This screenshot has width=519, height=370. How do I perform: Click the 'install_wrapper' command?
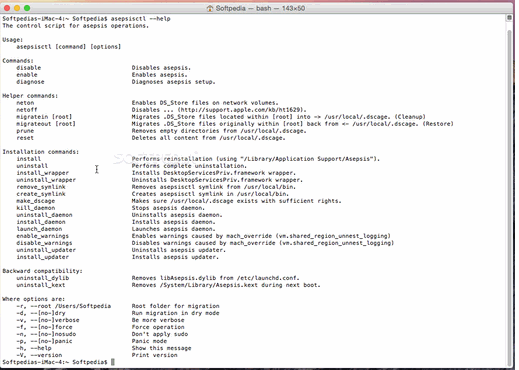(x=43, y=173)
